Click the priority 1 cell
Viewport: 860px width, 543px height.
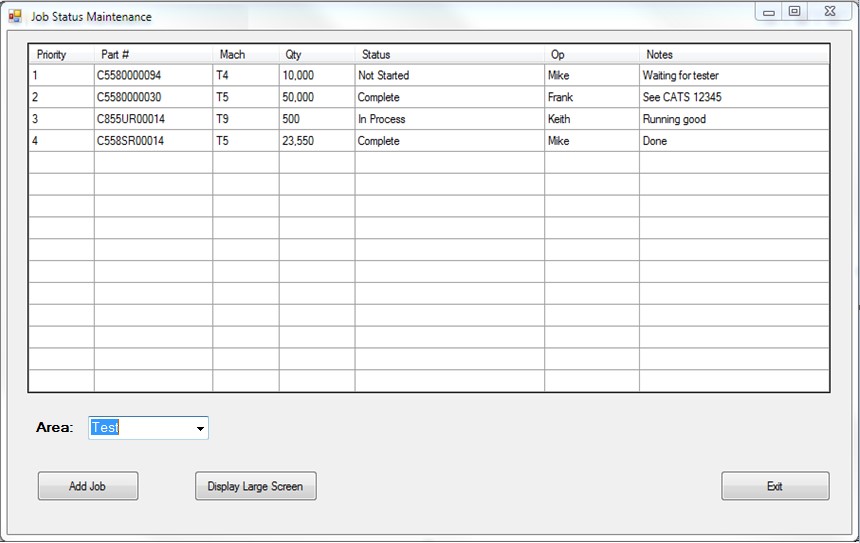pyautogui.click(x=61, y=75)
